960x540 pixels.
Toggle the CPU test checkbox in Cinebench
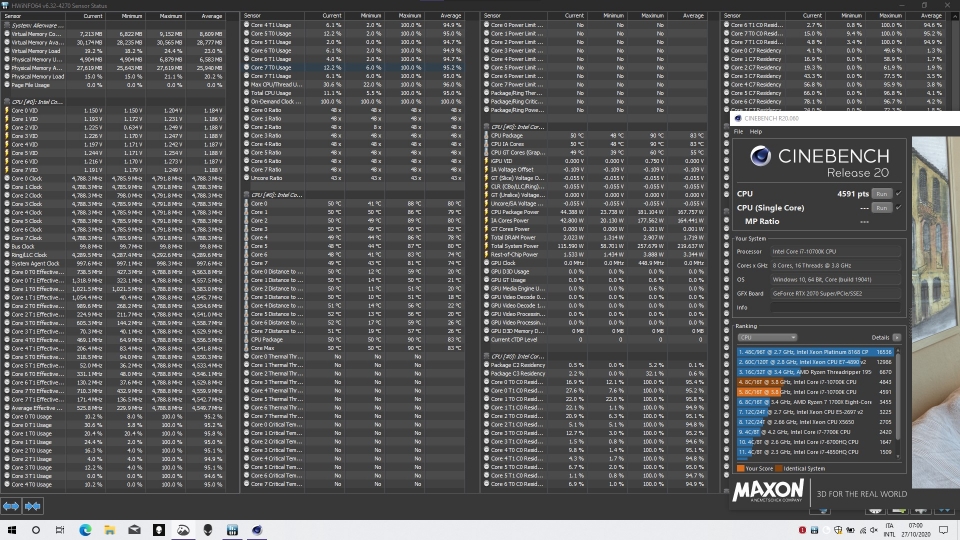pyautogui.click(x=898, y=193)
